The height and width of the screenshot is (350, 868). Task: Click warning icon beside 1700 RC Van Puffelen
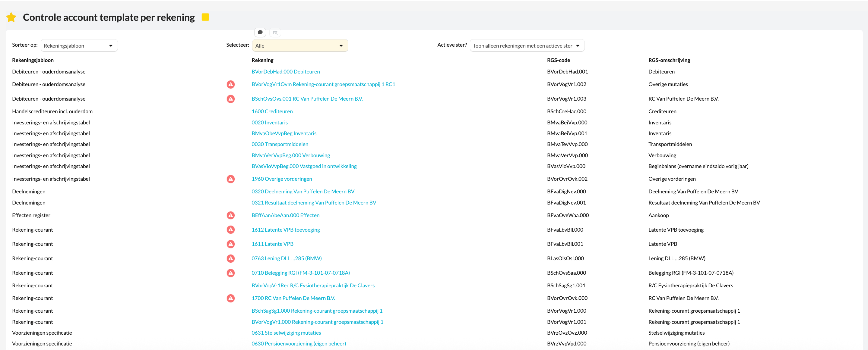click(x=230, y=298)
